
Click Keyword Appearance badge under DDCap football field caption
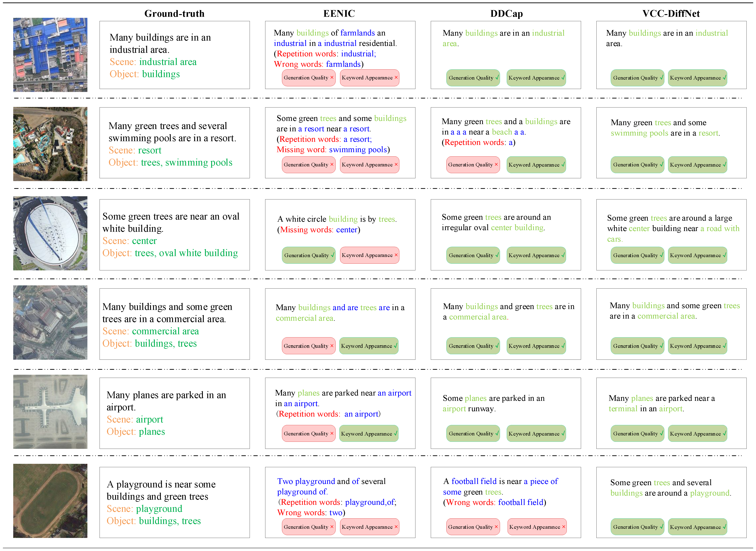point(537,527)
